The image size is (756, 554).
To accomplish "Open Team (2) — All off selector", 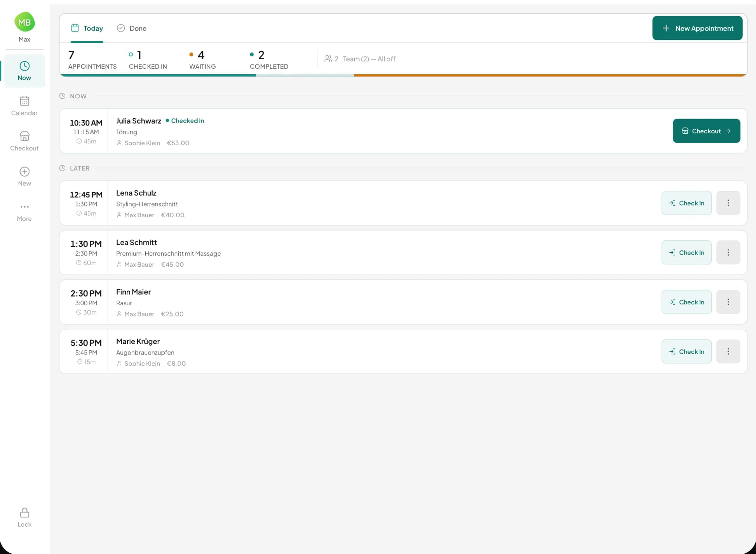I will (360, 59).
